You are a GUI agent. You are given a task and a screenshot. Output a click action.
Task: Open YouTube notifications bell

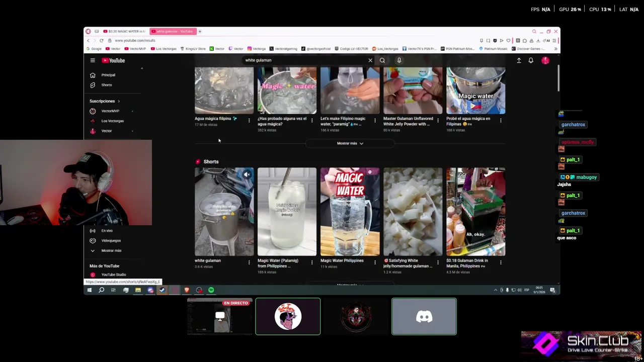point(531,60)
